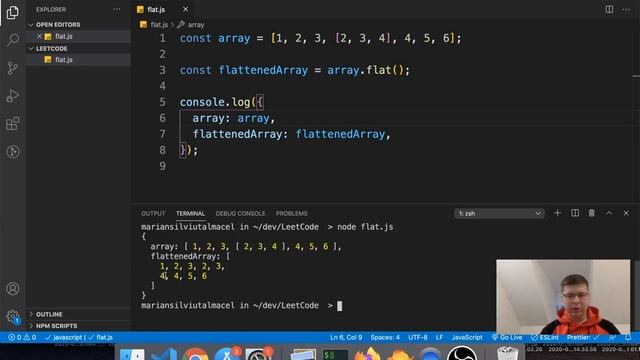Open editor more actions ellipsis menu
Viewport: 640px width, 360px height.
626,9
